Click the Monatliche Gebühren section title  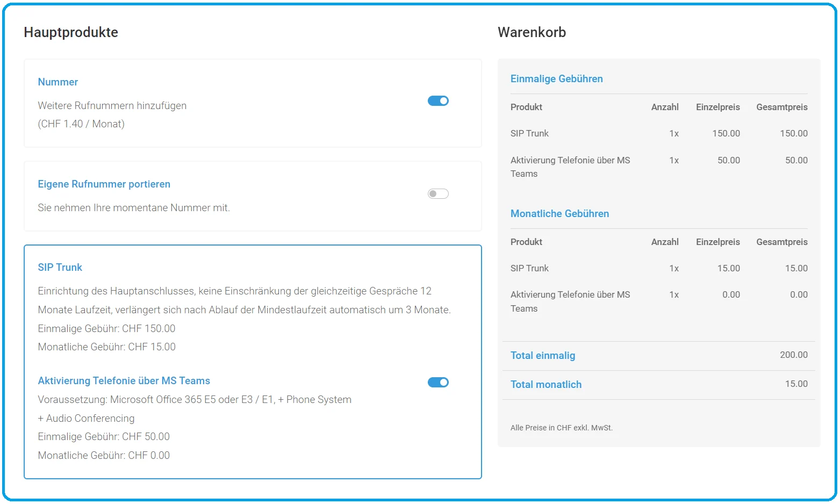click(559, 214)
